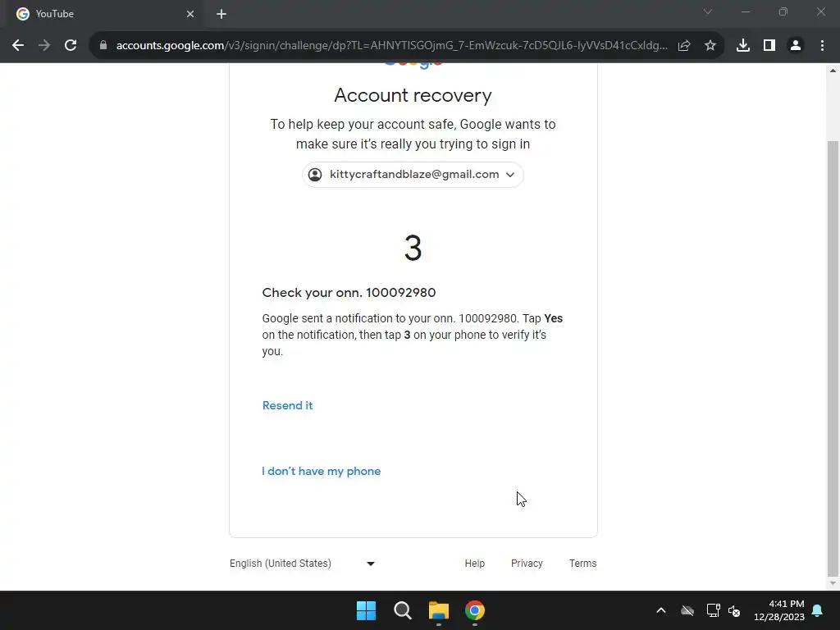Viewport: 840px width, 630px height.
Task: Open Windows taskbar search
Action: point(402,610)
